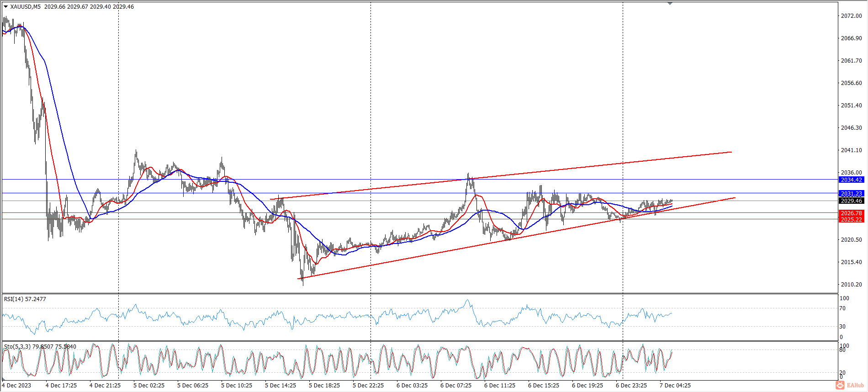Screen dimensions: 868x392
Task: Click the 2036.00 price axis value
Action: (852, 173)
